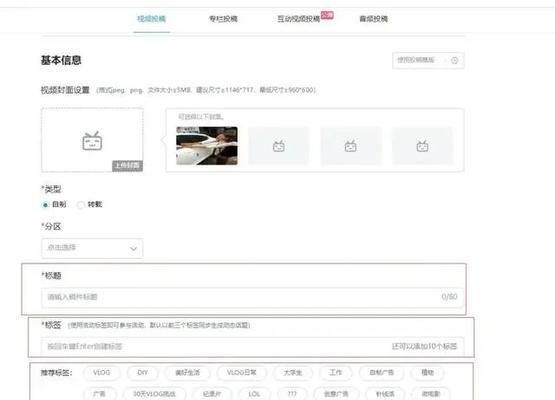The height and width of the screenshot is (400, 555).
Task: Switch to the 音频投稿 tab
Action: pyautogui.click(x=374, y=19)
